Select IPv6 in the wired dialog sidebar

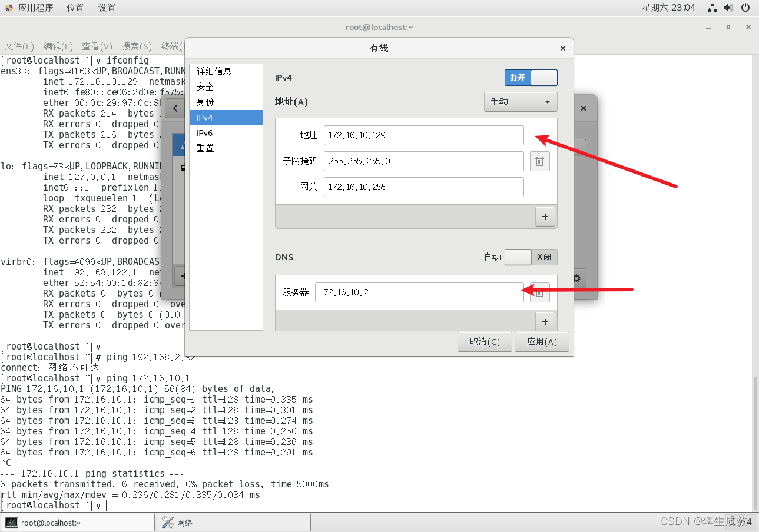coord(226,133)
